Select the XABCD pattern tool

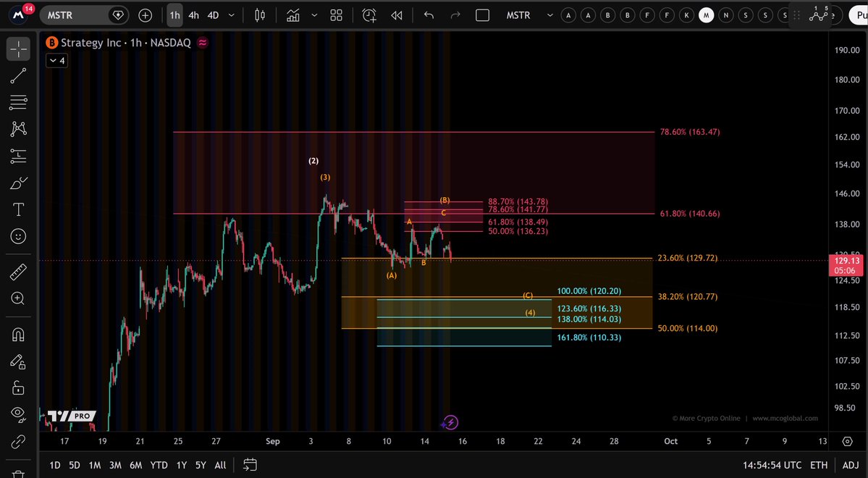[18, 129]
